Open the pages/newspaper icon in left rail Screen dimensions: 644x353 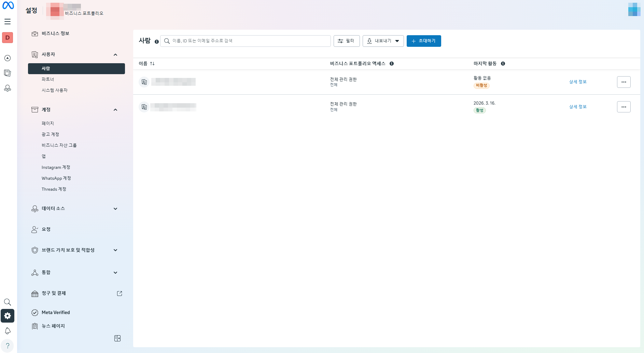pyautogui.click(x=8, y=73)
